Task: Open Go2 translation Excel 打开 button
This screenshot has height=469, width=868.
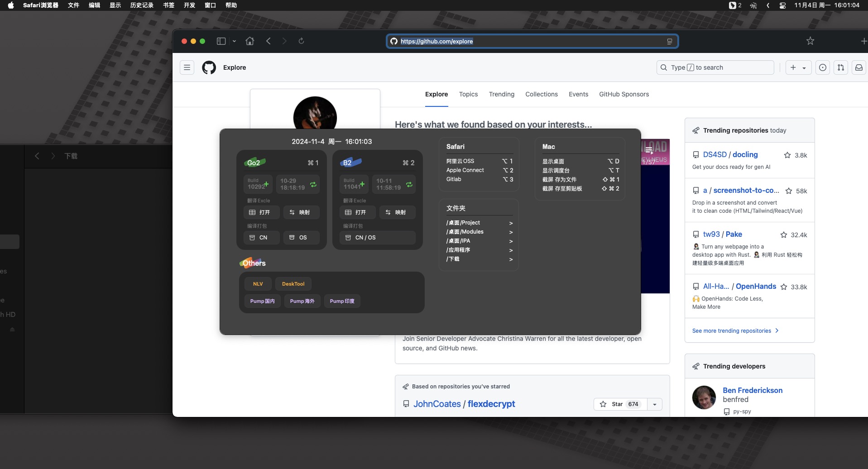Action: (x=261, y=212)
